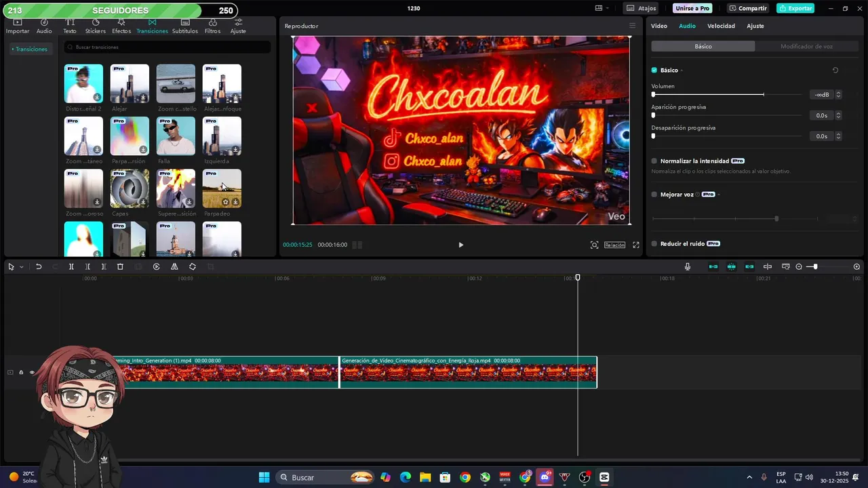Select the Básico audio sub-tab
The height and width of the screenshot is (488, 868).
703,46
